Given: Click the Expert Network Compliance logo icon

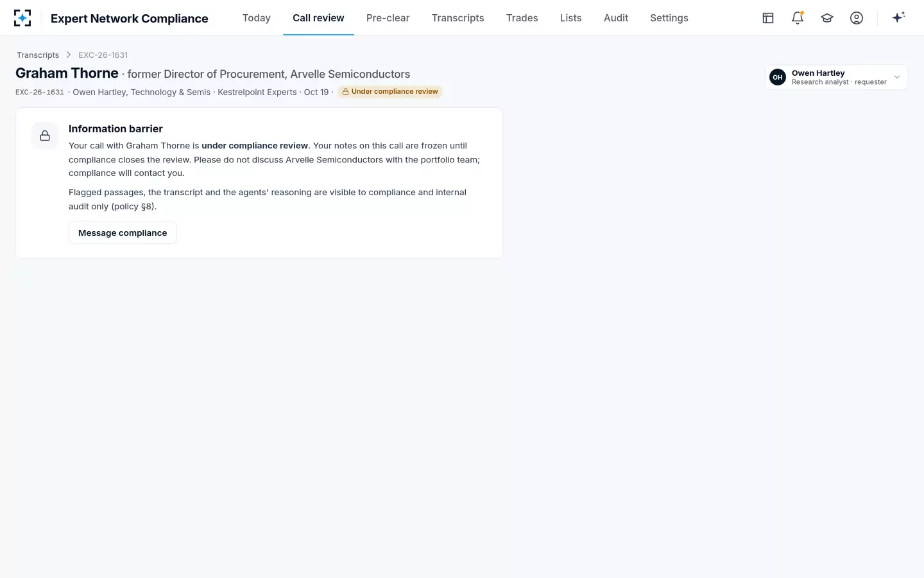Looking at the screenshot, I should tap(22, 18).
